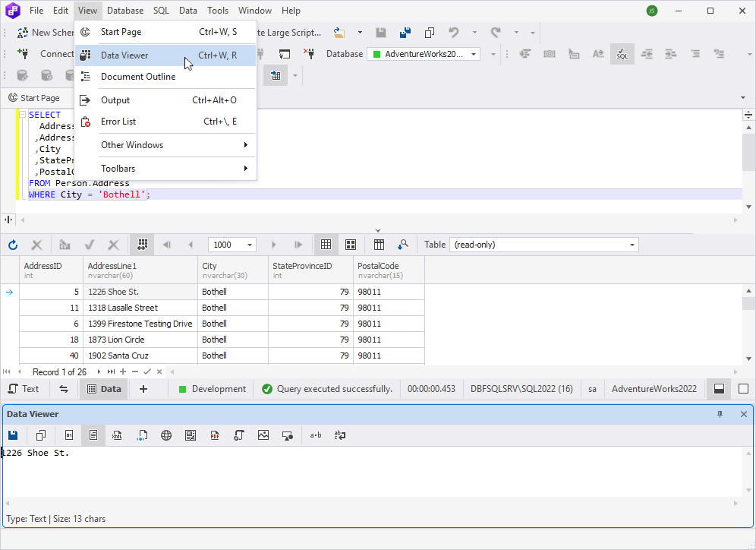Pin the Data Viewer panel
The image size is (756, 550).
[x=720, y=414]
